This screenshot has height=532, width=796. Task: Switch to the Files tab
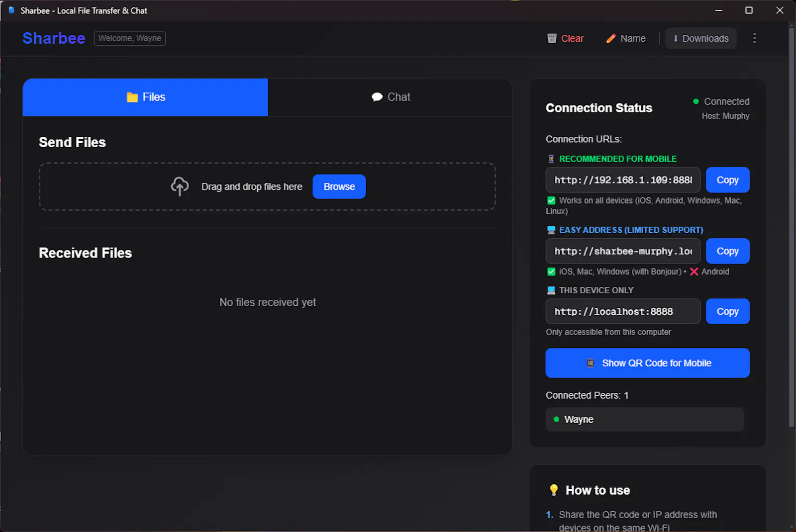(x=145, y=97)
